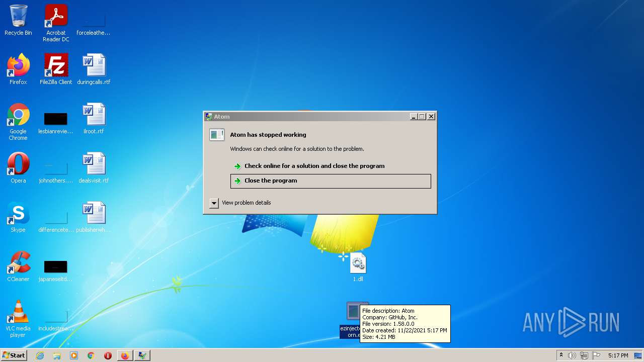Image resolution: width=644 pixels, height=362 pixels.
Task: Select the duringcalls.rtf document
Action: pos(94,69)
